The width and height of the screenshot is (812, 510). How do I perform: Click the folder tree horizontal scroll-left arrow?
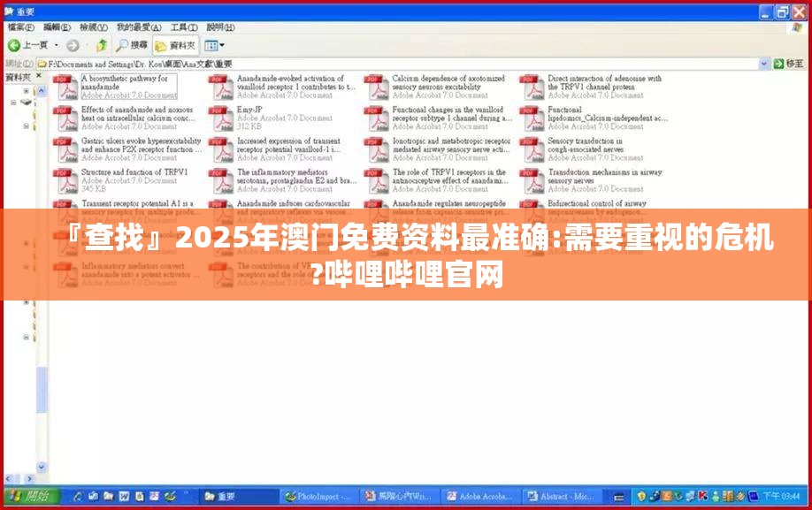point(9,479)
